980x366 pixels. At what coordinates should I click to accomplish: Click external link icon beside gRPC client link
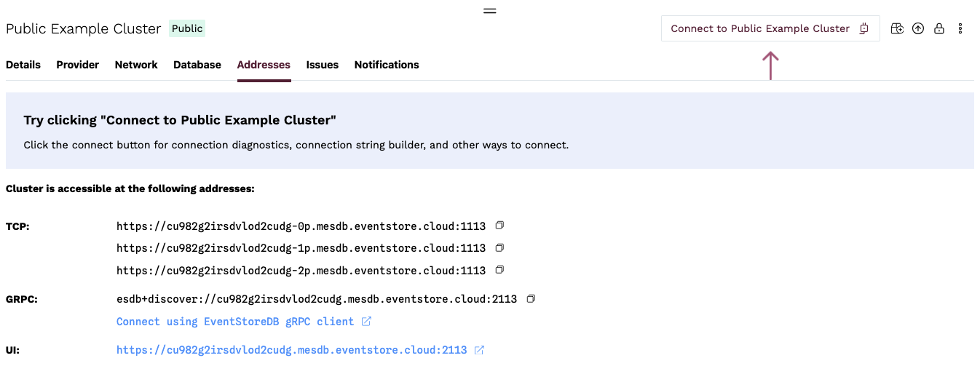click(366, 321)
